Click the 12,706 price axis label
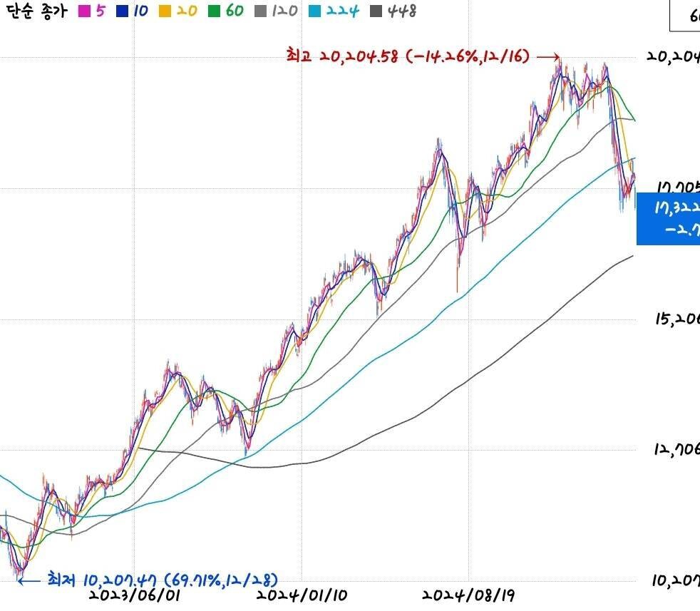 [676, 449]
